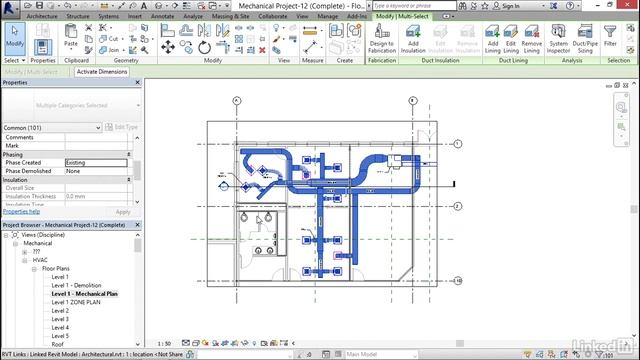640x360 pixels.
Task: Open the Manage ribbon tab
Action: 328,16
